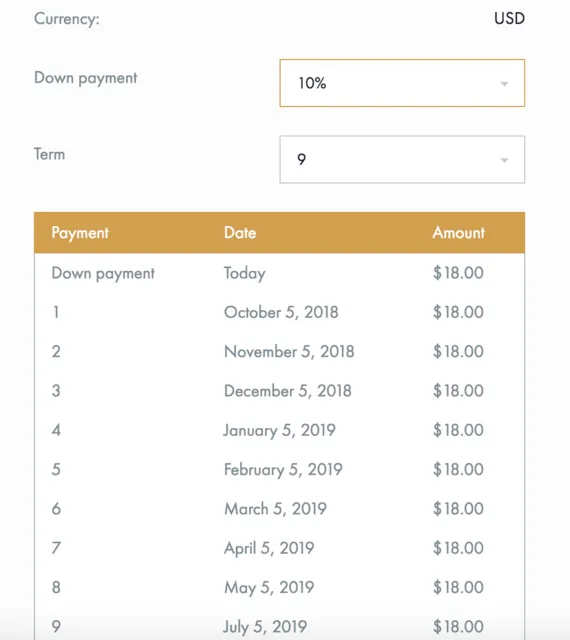Click the USD currency value

point(509,18)
